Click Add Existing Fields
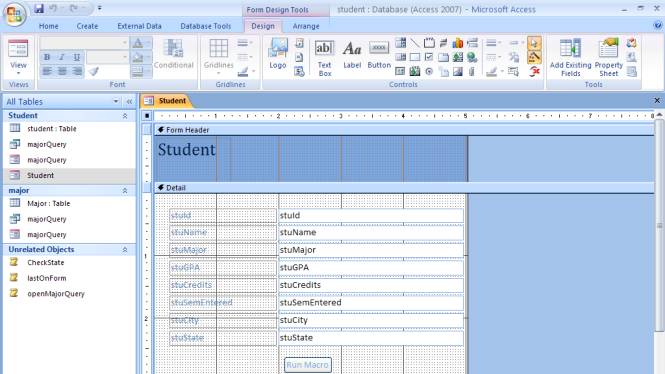 coord(570,58)
